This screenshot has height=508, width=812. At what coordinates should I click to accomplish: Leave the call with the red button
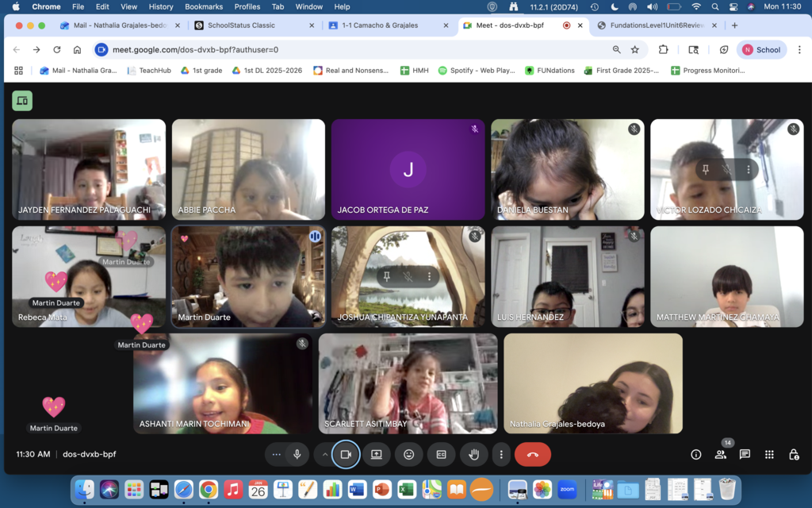(x=532, y=455)
